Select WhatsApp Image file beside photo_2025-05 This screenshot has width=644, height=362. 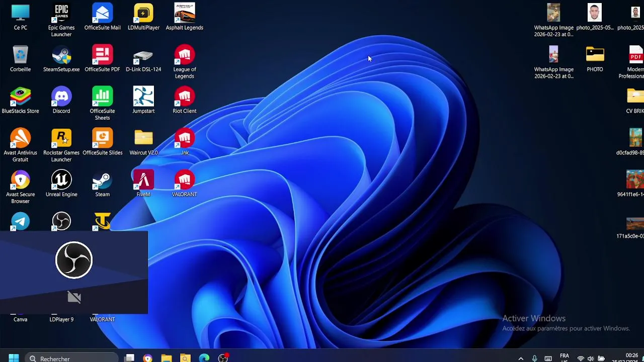[x=553, y=21]
